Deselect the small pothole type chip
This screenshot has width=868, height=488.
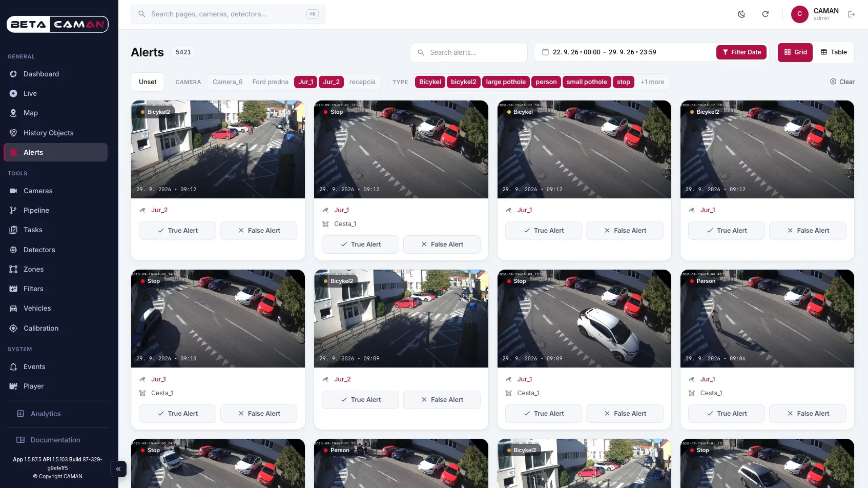[587, 82]
